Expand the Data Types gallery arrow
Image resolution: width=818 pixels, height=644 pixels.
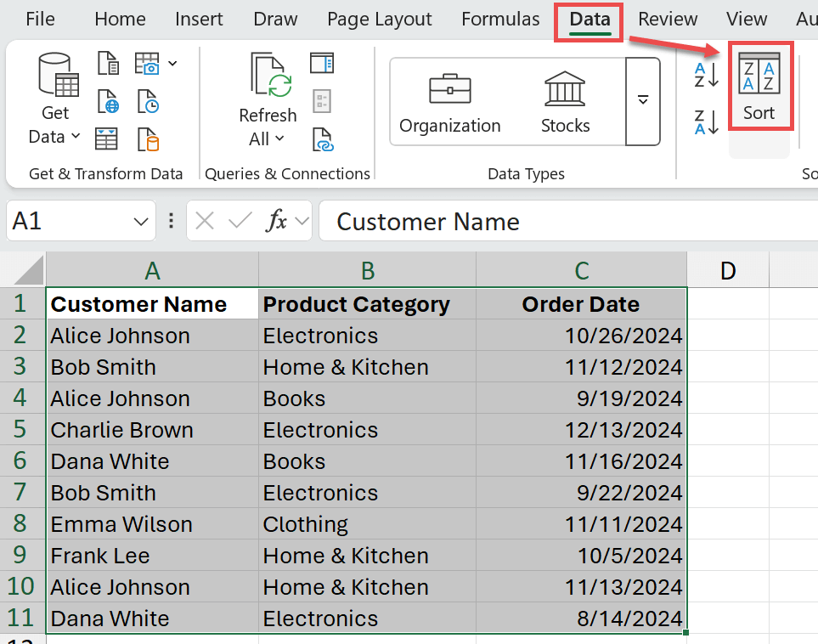tap(642, 101)
